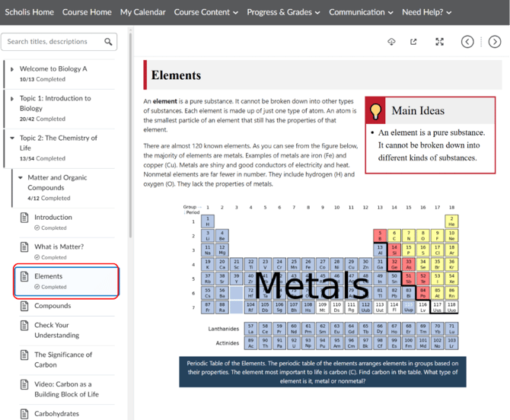Open Need Help? dropdown menu
This screenshot has height=420, width=510.
pyautogui.click(x=427, y=12)
